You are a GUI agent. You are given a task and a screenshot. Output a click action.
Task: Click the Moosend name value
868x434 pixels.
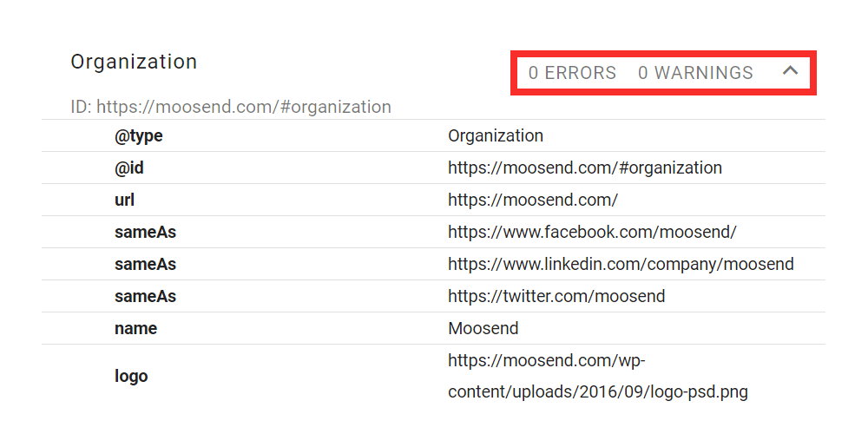(x=483, y=328)
